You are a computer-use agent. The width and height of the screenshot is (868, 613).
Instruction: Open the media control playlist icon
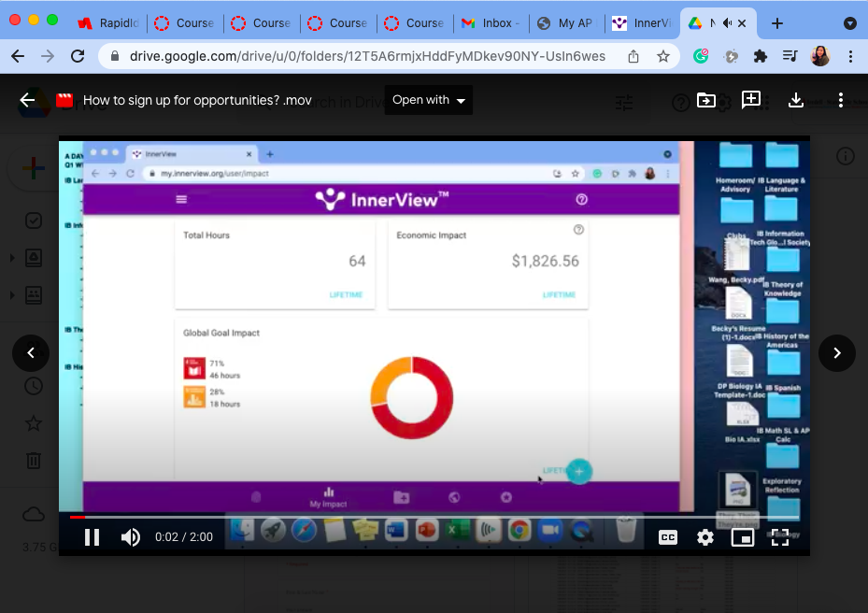[790, 56]
